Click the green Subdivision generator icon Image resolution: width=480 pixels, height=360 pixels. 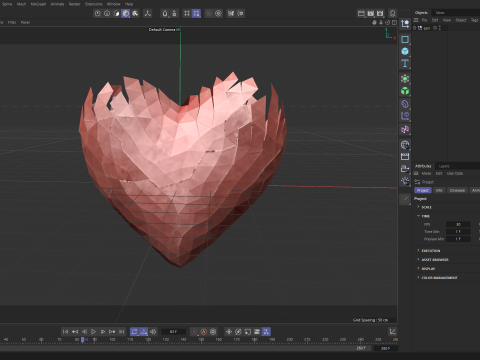click(x=405, y=79)
